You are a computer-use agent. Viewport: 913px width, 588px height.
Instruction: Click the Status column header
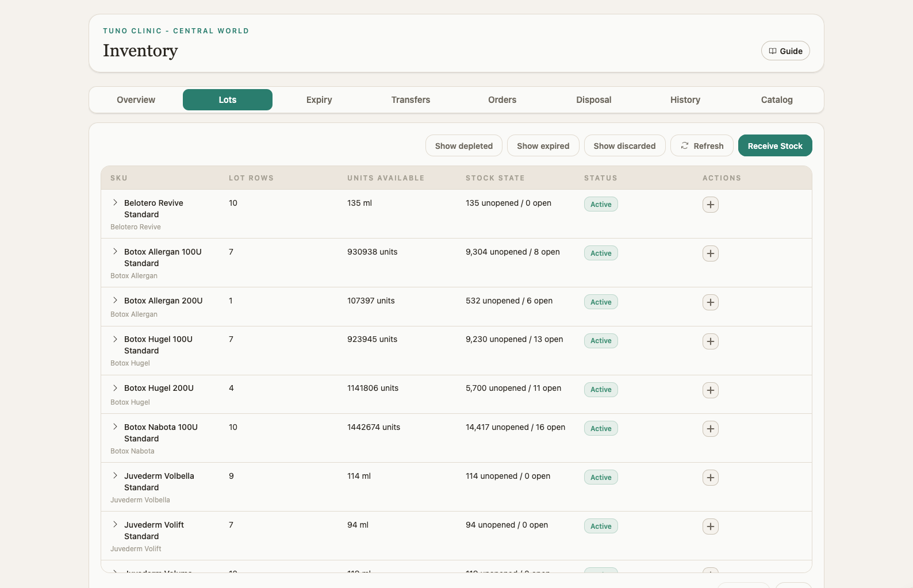pyautogui.click(x=601, y=178)
